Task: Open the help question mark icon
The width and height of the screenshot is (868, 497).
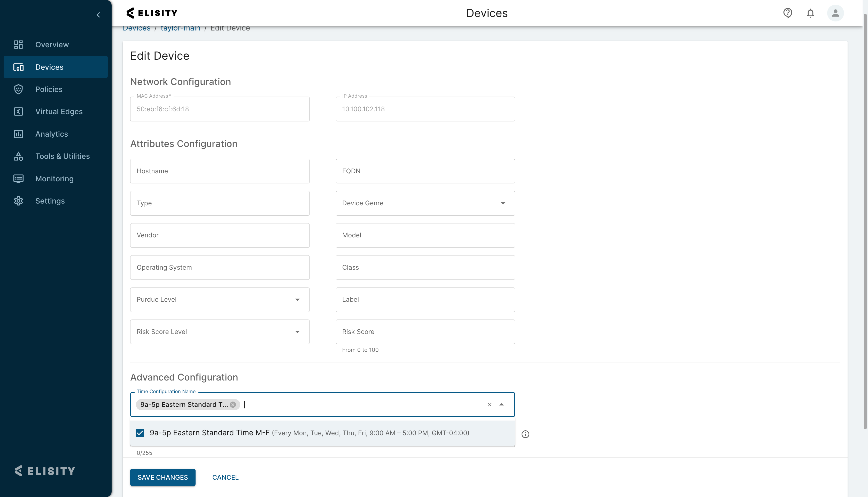Action: tap(787, 13)
